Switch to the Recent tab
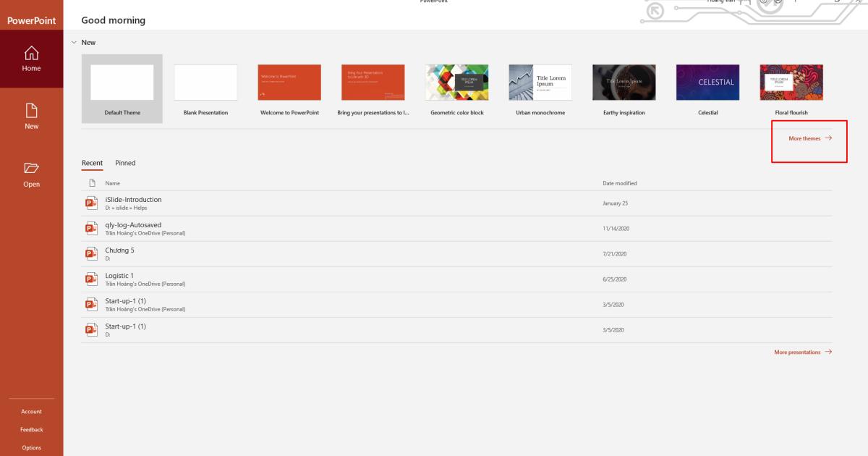The height and width of the screenshot is (456, 868). (92, 163)
